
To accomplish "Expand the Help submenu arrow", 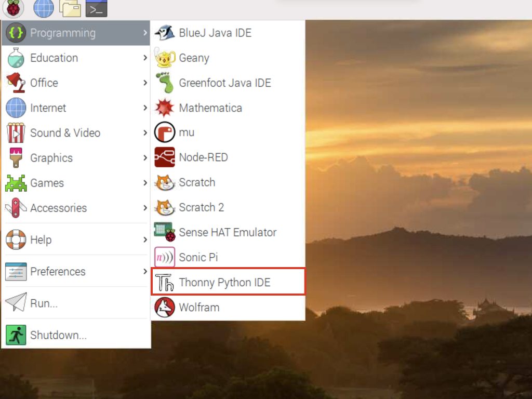I will point(145,240).
